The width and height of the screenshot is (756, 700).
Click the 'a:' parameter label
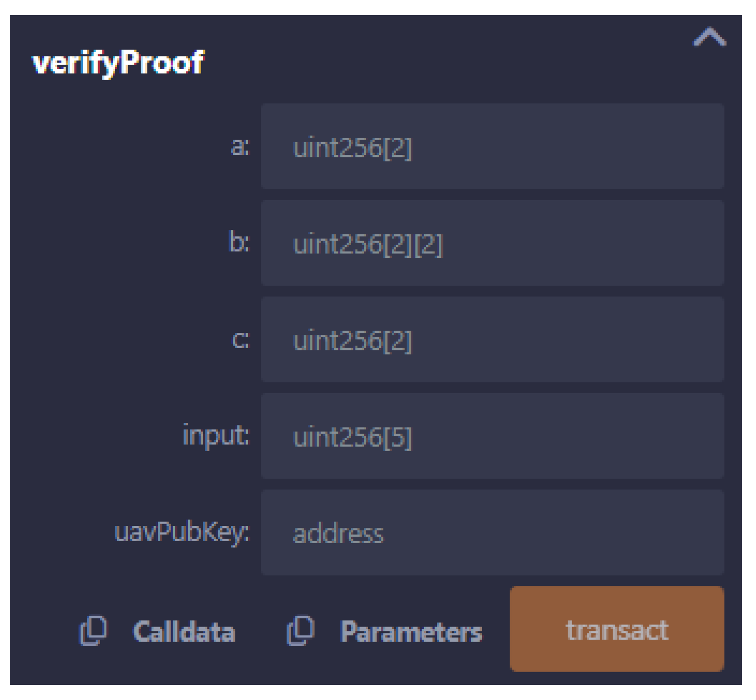point(240,146)
